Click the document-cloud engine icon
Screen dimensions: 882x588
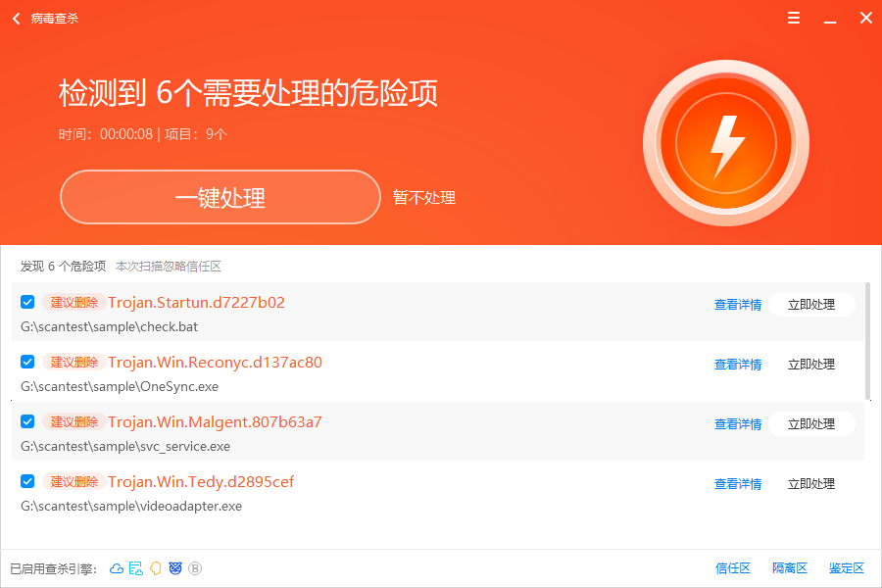pos(136,568)
